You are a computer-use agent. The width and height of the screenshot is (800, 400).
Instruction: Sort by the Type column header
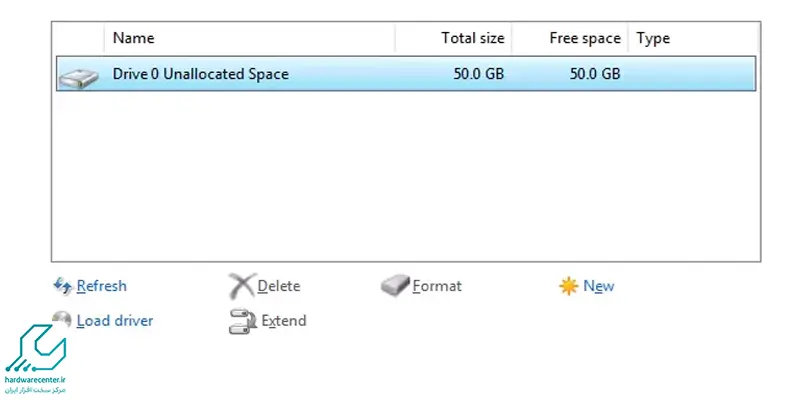click(x=693, y=38)
